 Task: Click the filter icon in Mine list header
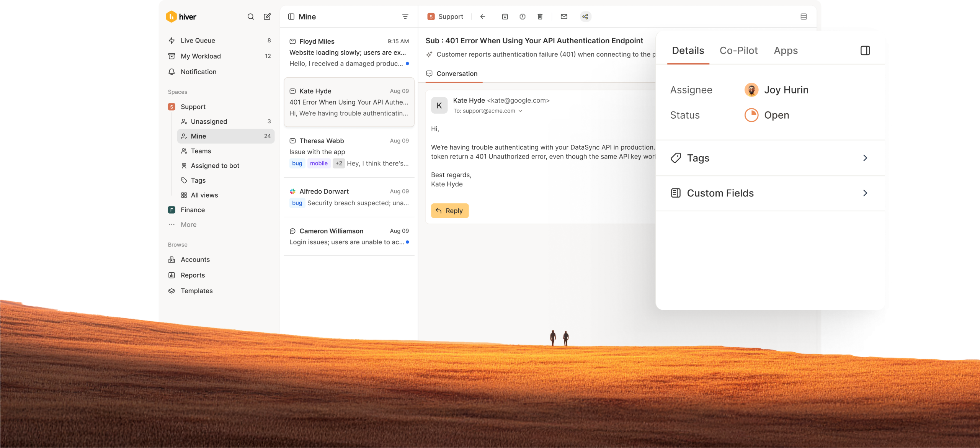click(405, 17)
